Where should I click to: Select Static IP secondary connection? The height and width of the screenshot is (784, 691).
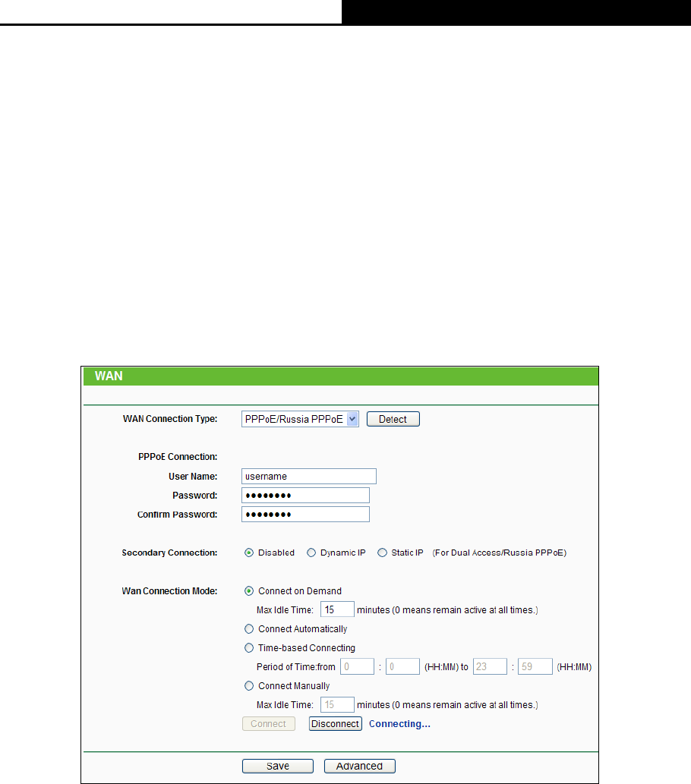[382, 553]
